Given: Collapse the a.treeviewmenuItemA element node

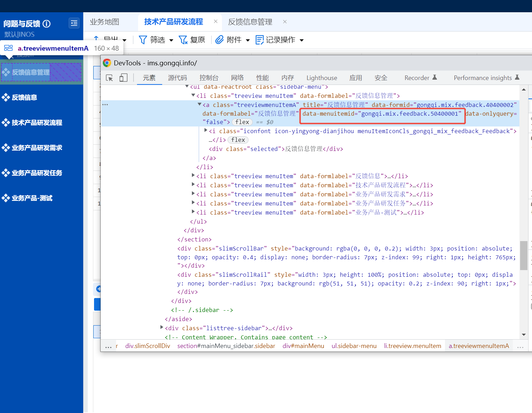Looking at the screenshot, I should tap(200, 104).
